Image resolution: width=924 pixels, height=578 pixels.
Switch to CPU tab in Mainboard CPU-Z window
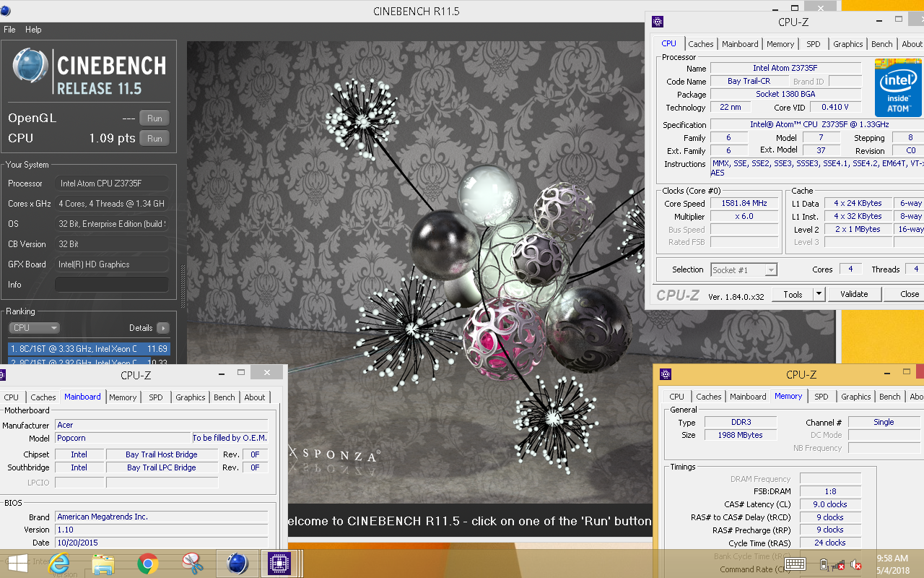coord(11,397)
